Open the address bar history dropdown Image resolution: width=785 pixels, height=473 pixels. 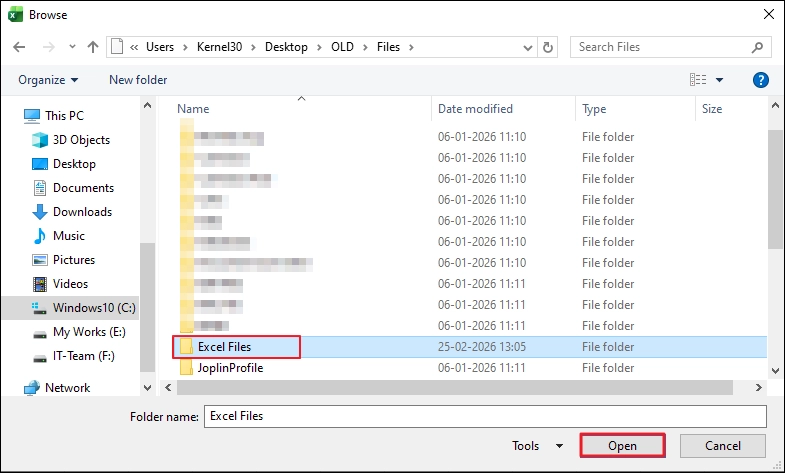(x=528, y=48)
